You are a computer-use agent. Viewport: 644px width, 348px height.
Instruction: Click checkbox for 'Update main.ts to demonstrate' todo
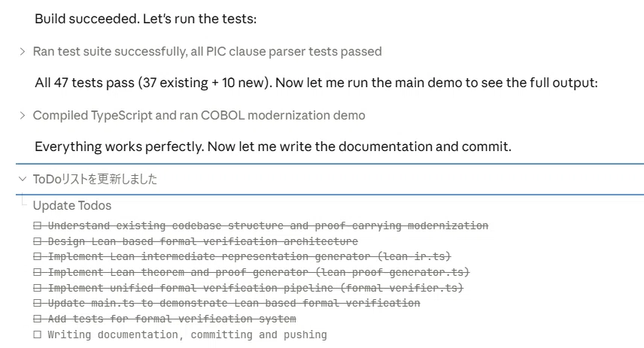coord(38,303)
